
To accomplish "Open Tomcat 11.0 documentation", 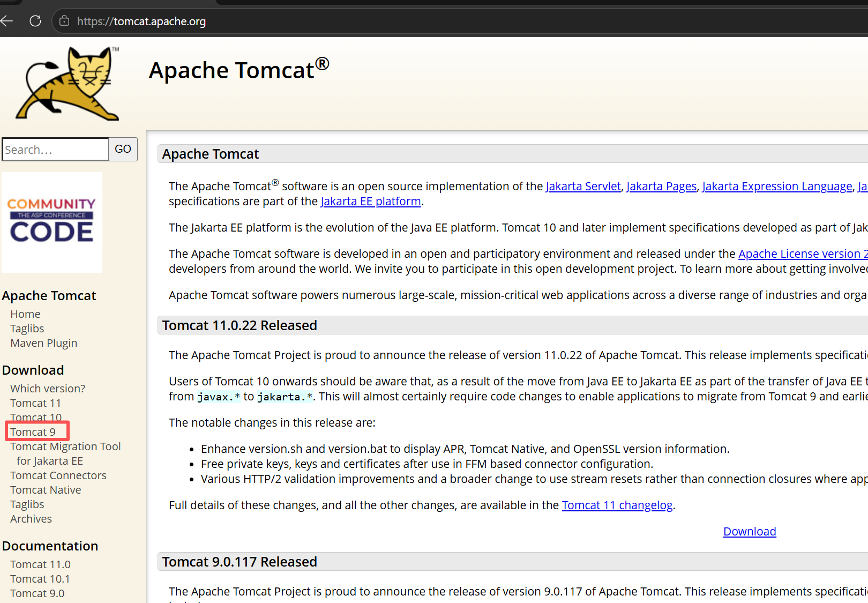I will pyautogui.click(x=40, y=564).
